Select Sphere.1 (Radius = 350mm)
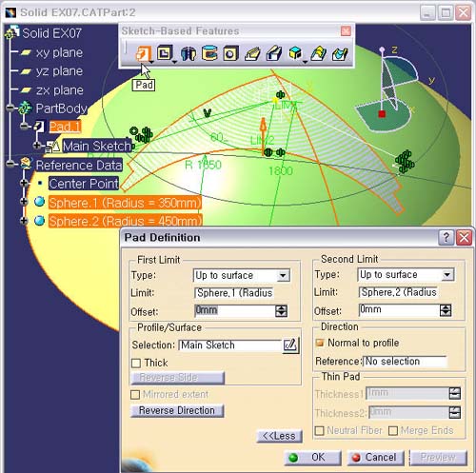The width and height of the screenshot is (476, 473). (x=125, y=203)
